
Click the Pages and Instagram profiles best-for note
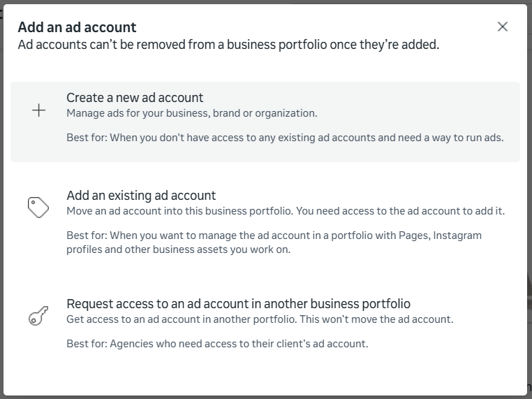click(x=274, y=242)
